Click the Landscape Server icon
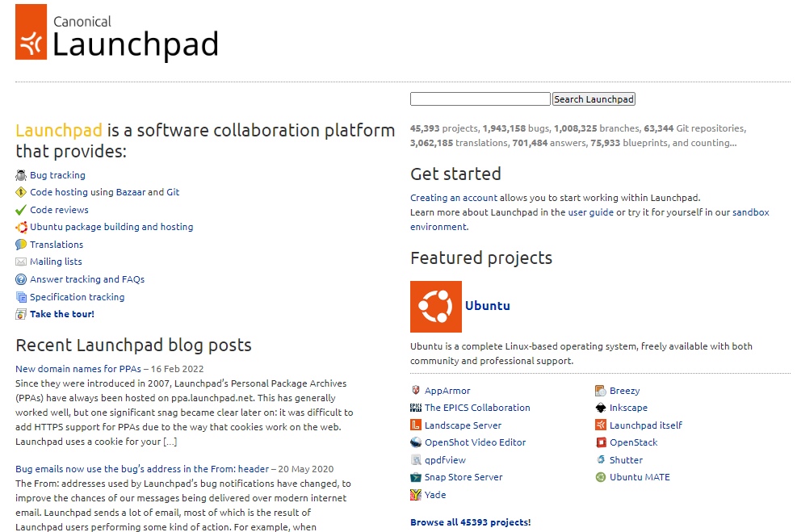This screenshot has height=532, width=797. pos(416,425)
